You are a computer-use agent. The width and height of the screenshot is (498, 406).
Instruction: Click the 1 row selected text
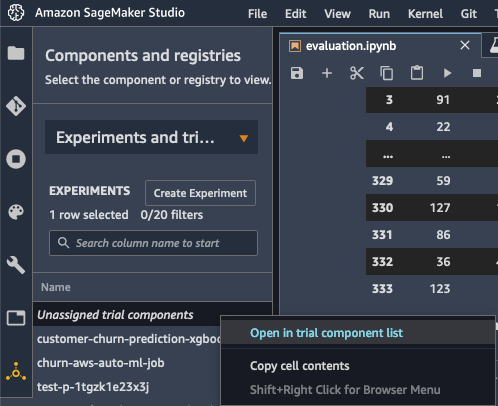[x=89, y=215]
